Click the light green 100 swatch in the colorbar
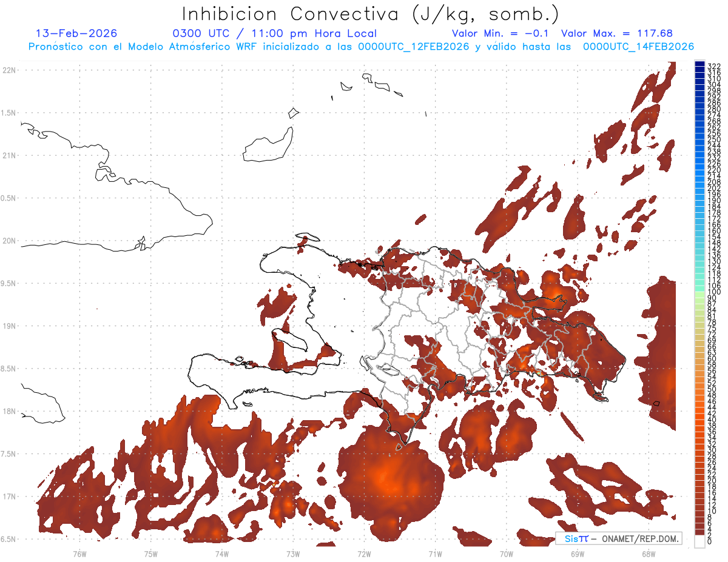Screen dimensions: 728x562 click(700, 293)
